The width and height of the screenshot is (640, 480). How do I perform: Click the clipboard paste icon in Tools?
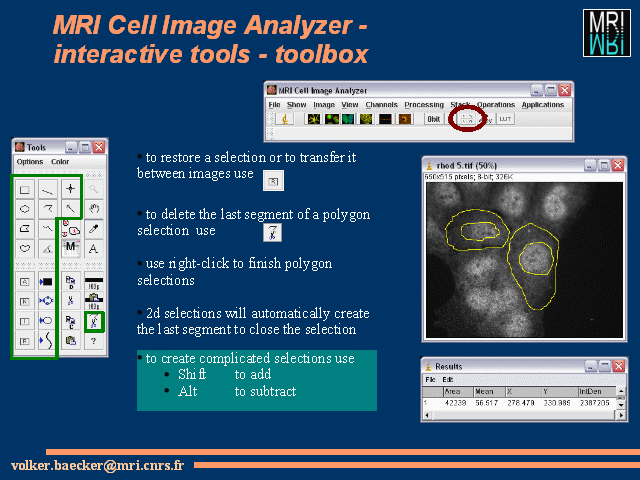71,340
